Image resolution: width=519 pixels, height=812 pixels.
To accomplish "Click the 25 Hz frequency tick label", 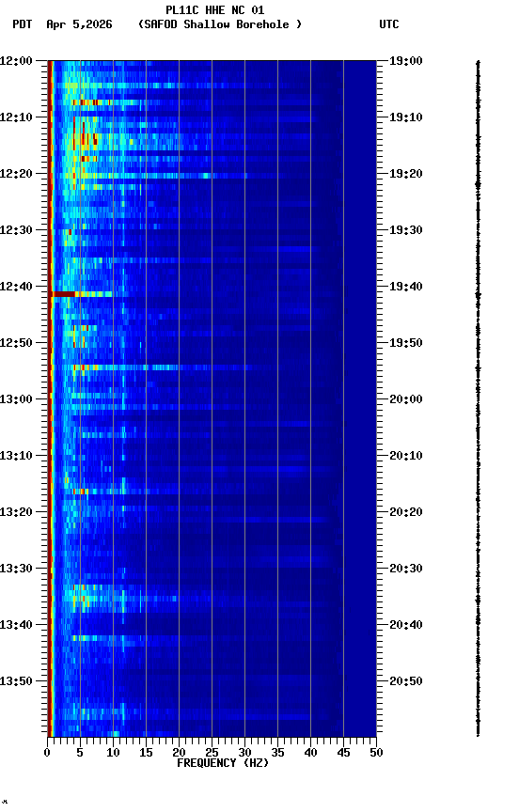I will [212, 753].
